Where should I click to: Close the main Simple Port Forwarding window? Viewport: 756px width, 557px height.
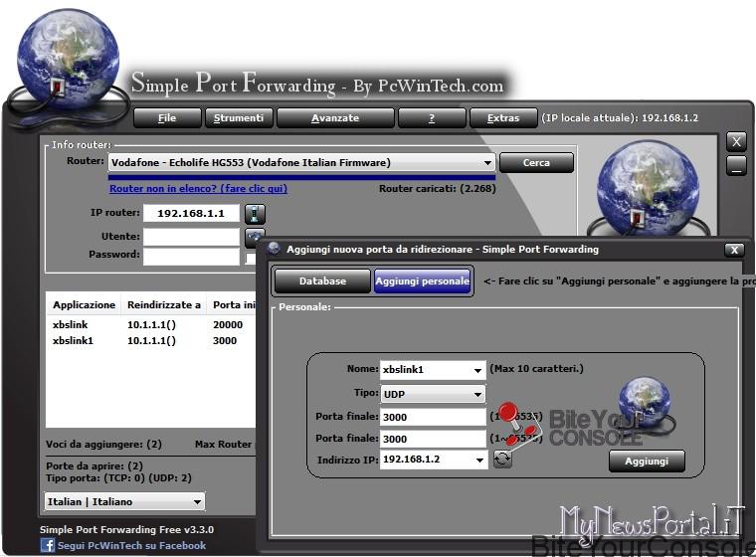pyautogui.click(x=736, y=142)
